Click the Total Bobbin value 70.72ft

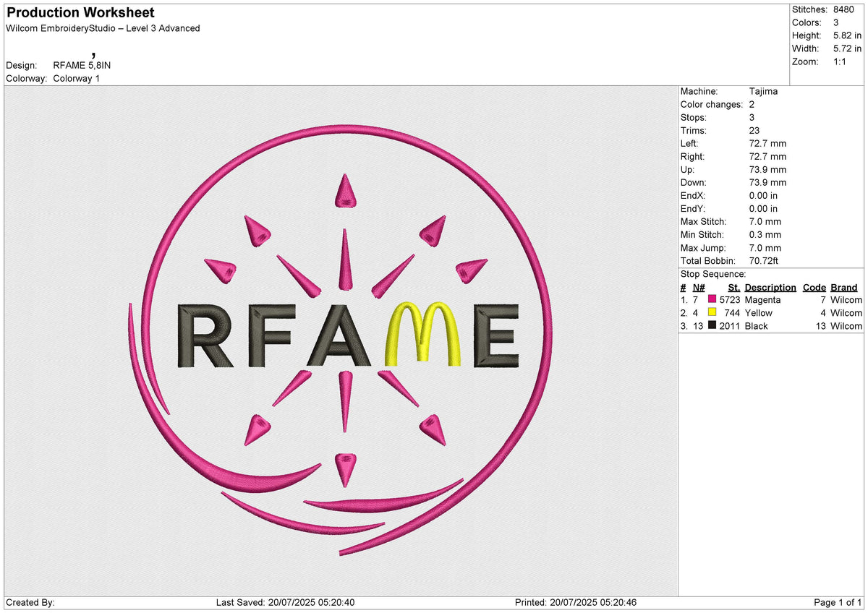tap(764, 260)
